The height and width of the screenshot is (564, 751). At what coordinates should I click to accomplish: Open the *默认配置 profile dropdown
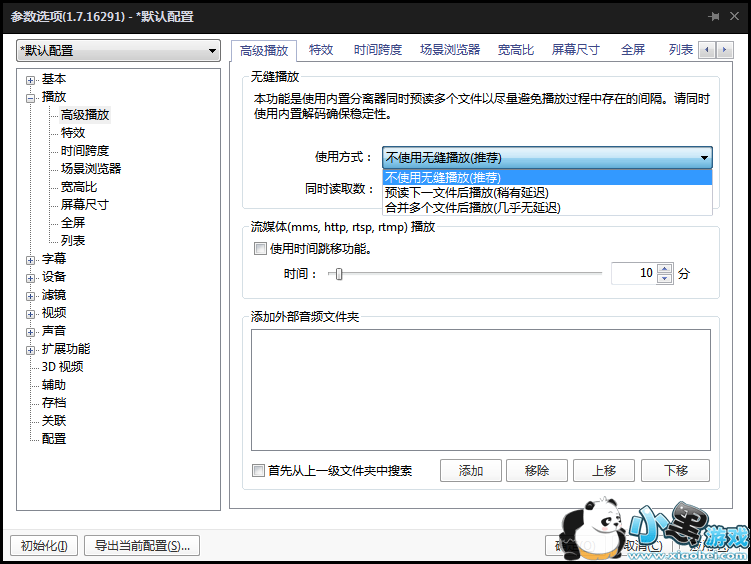(118, 51)
